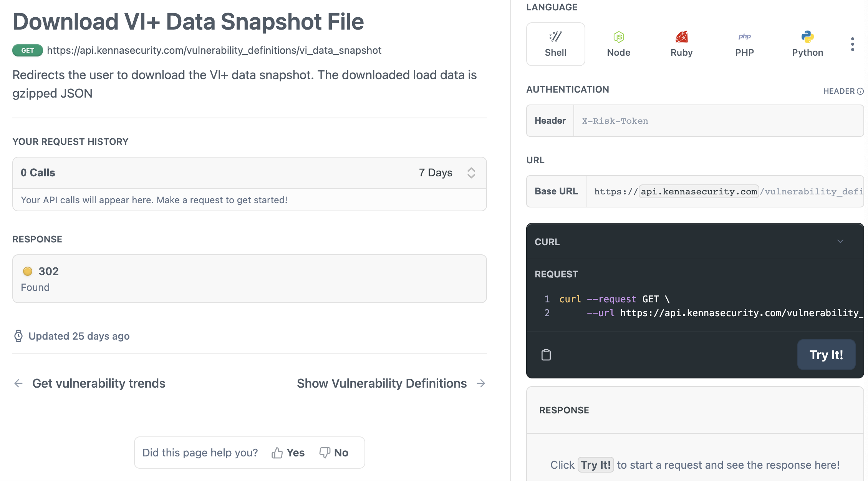This screenshot has height=481, width=868.
Task: Click the watch icon beside Updated
Action: click(18, 336)
